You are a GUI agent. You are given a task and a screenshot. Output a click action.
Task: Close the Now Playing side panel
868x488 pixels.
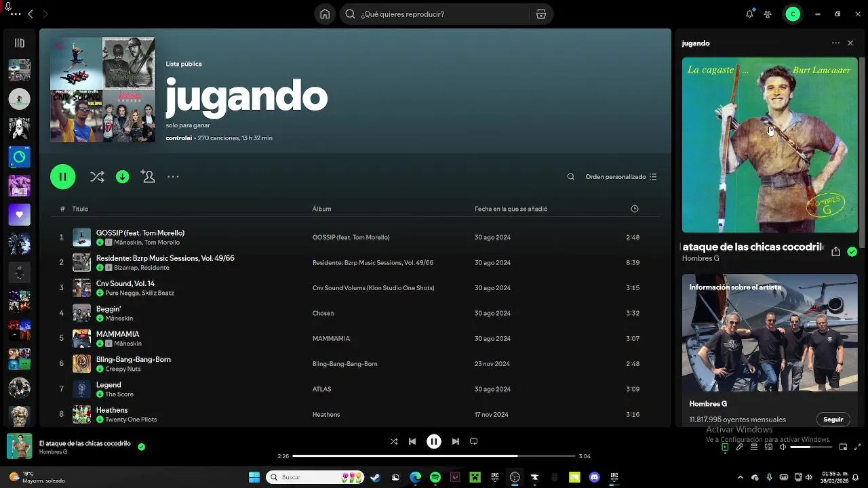pos(850,43)
